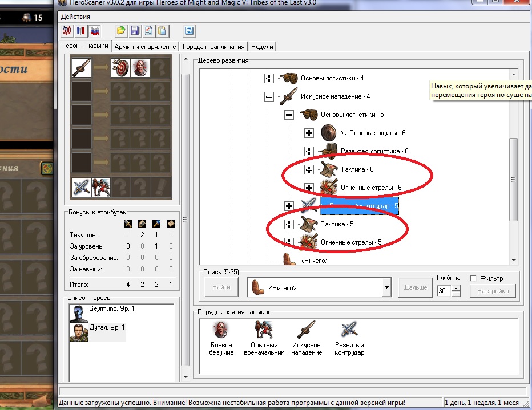
Task: Click the clipboard paste toolbar icon
Action: (x=162, y=31)
